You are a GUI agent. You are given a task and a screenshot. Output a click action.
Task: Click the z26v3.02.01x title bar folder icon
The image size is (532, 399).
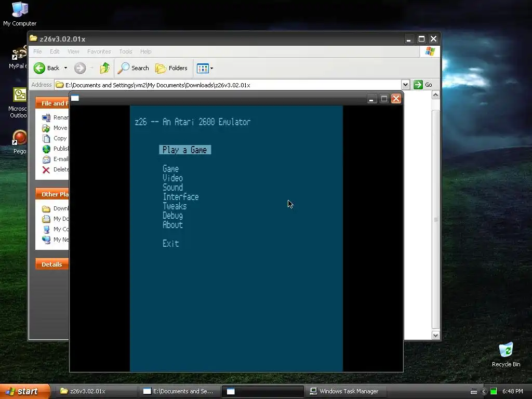pos(33,38)
